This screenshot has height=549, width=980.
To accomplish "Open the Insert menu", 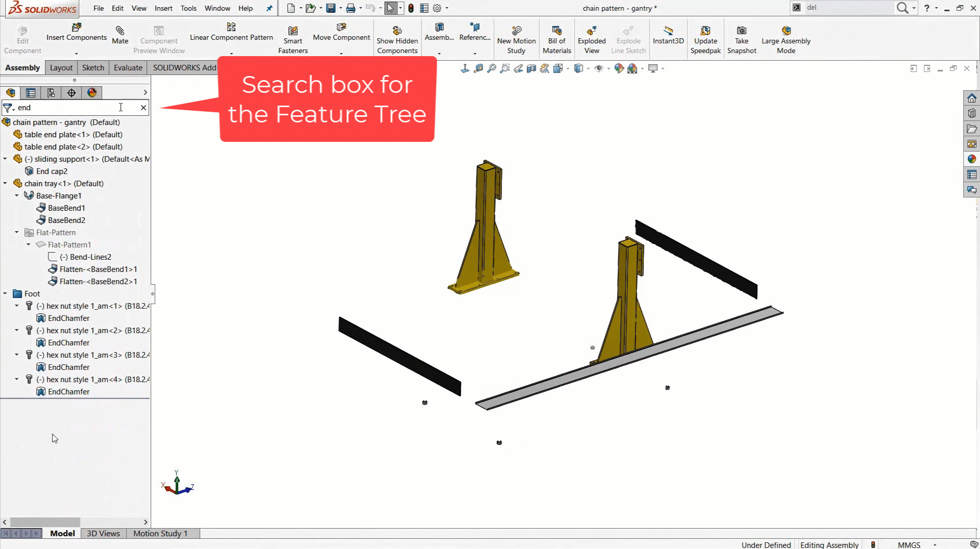I will point(163,8).
